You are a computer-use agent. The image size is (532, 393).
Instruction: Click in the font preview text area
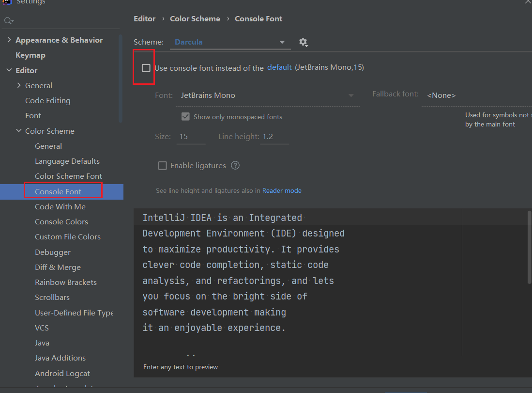[x=298, y=282]
